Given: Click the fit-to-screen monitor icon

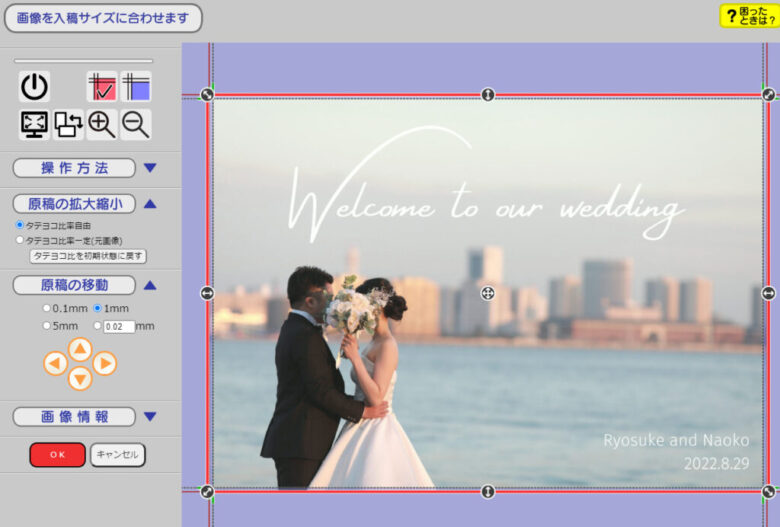Looking at the screenshot, I should [x=34, y=124].
